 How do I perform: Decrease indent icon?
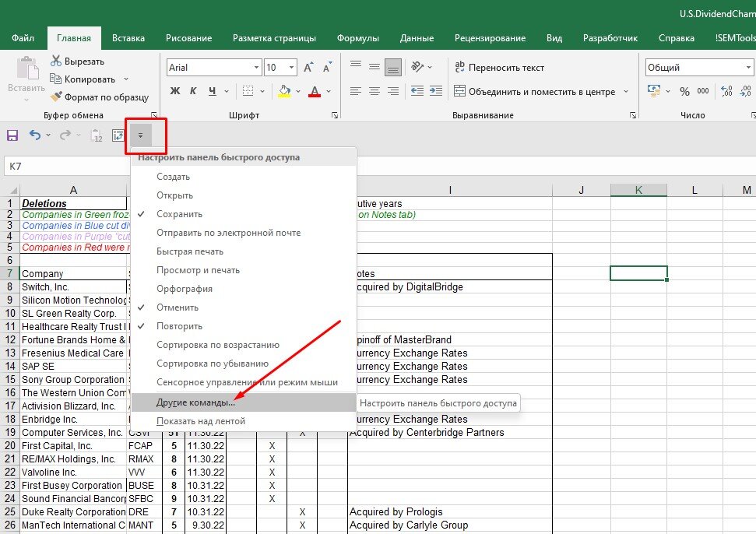(x=417, y=91)
